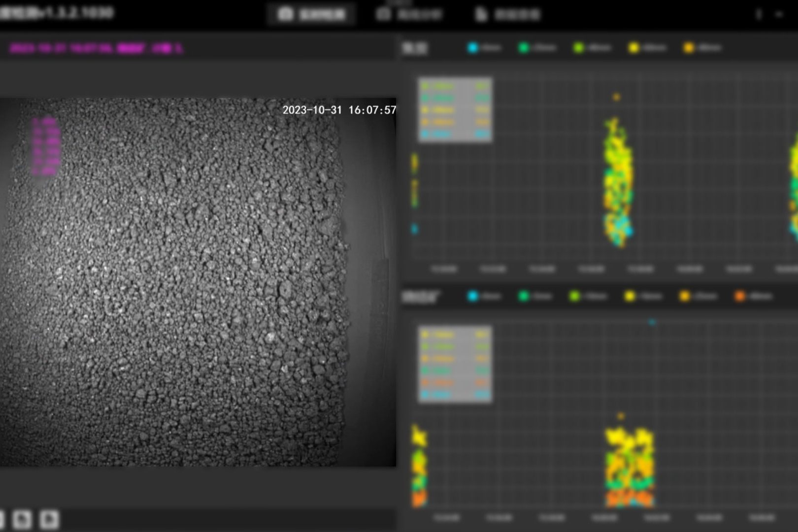Click the play button below the camera view

coord(49,519)
